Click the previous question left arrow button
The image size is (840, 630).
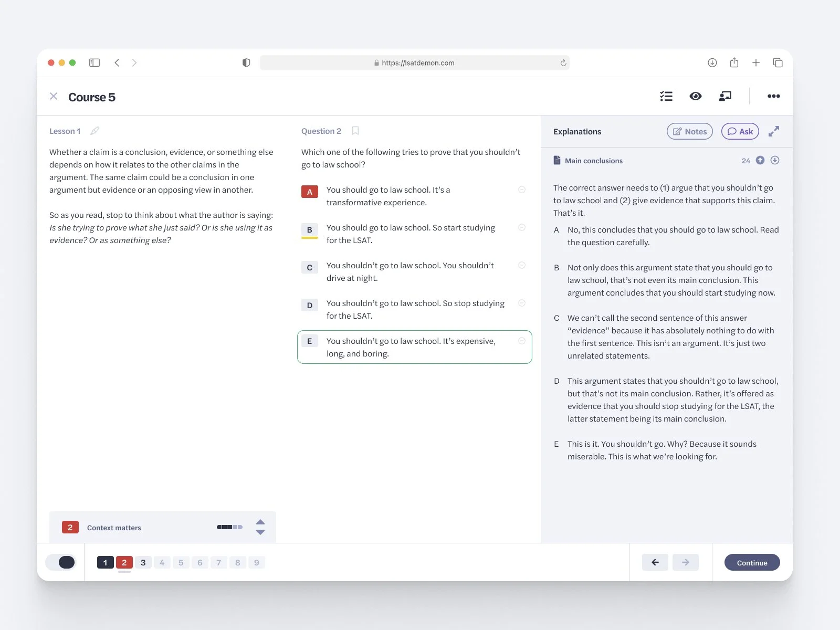click(x=655, y=562)
